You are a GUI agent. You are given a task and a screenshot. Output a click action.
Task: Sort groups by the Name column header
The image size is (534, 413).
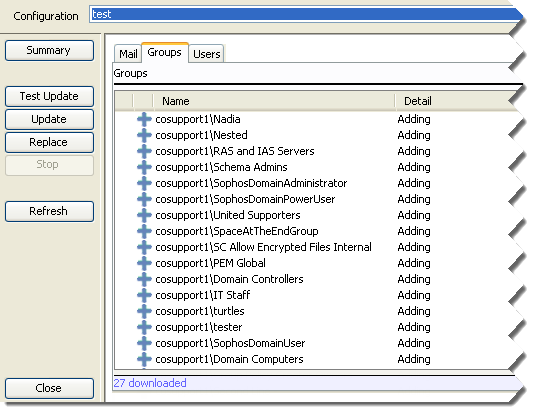[x=273, y=101]
